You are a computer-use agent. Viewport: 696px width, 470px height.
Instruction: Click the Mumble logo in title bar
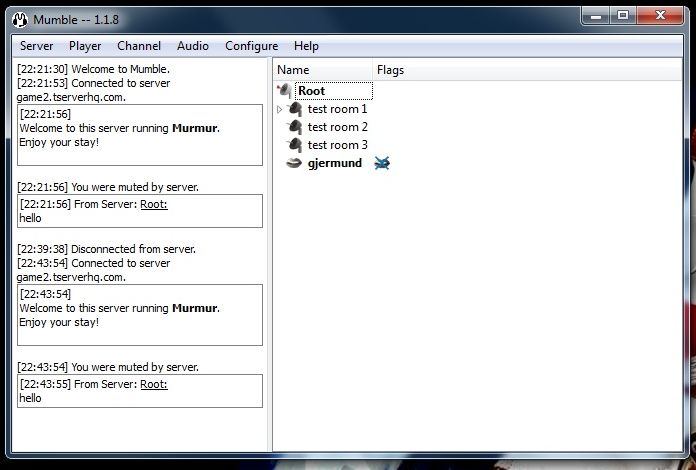pos(20,20)
